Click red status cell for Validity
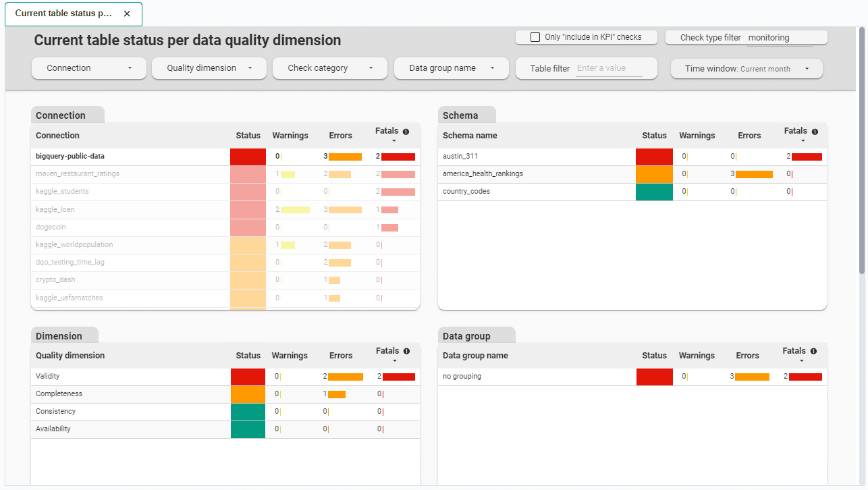This screenshot has width=868, height=490. tap(248, 377)
